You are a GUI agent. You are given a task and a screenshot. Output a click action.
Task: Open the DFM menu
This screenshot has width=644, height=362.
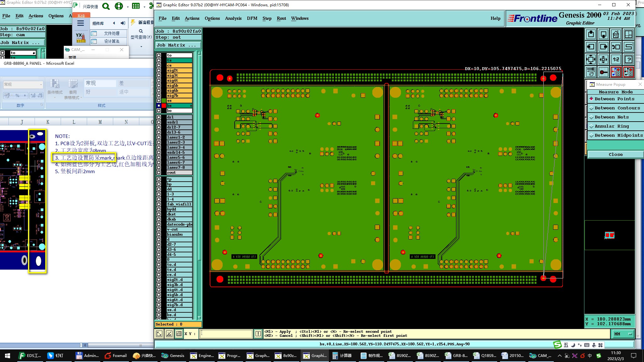252,18
